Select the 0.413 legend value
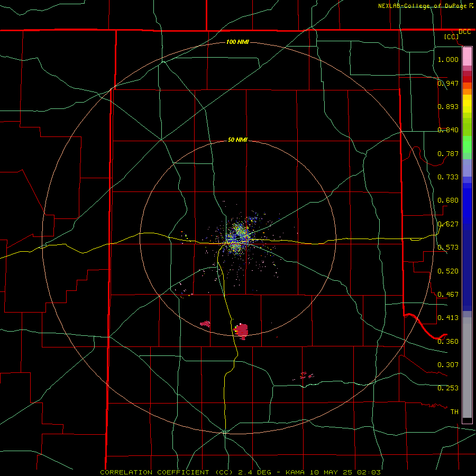 point(448,317)
